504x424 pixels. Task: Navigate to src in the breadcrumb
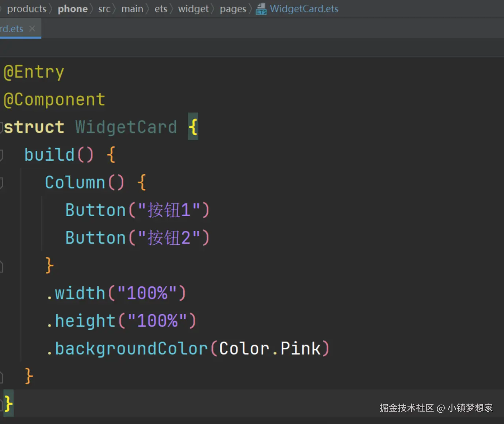click(x=104, y=9)
